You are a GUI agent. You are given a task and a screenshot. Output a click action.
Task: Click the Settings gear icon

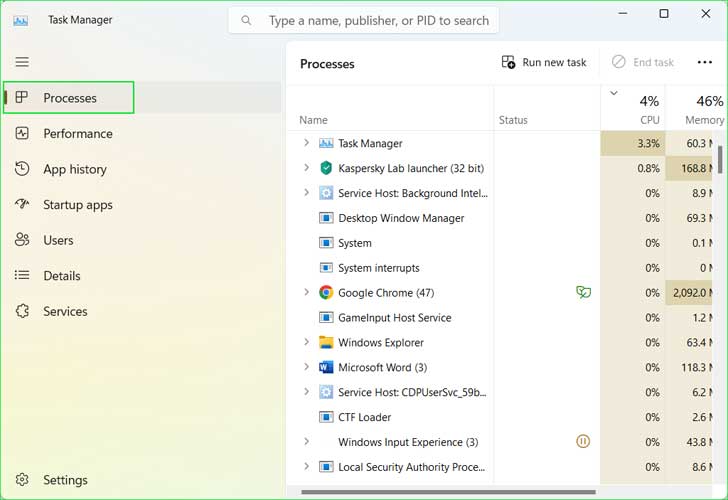(22, 480)
